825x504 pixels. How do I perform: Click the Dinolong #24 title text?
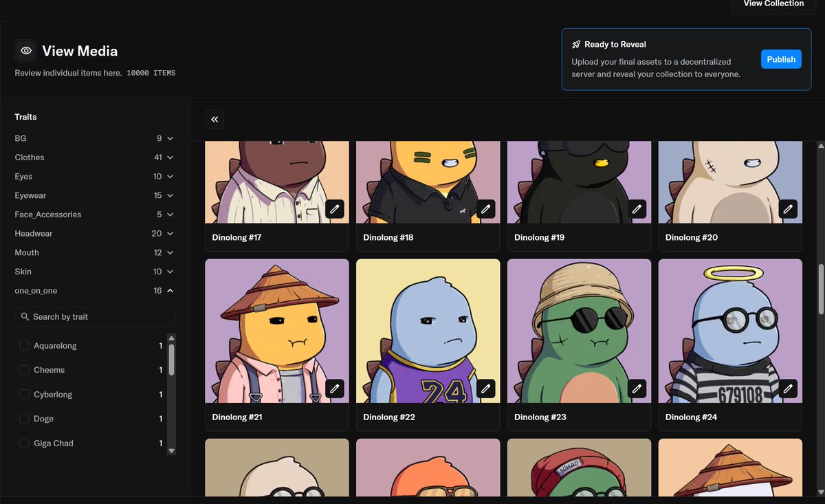[692, 417]
